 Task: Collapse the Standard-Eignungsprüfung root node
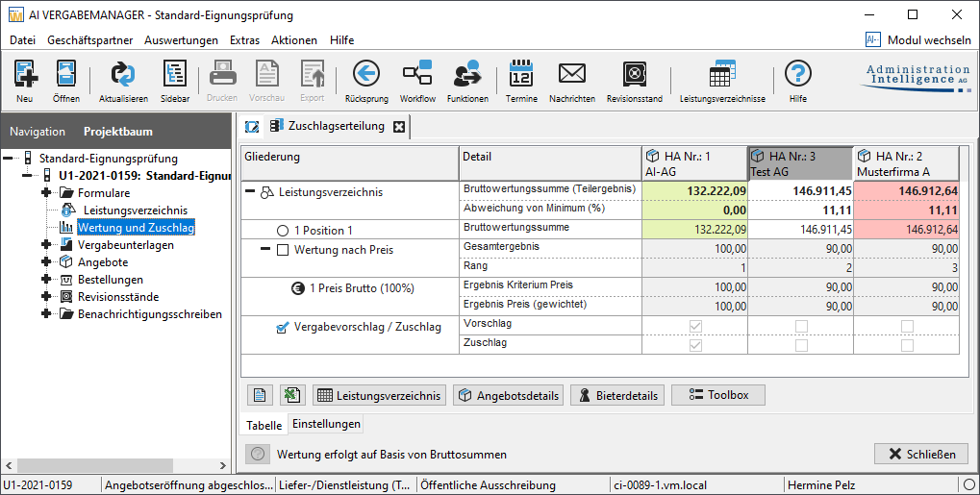(x=8, y=158)
